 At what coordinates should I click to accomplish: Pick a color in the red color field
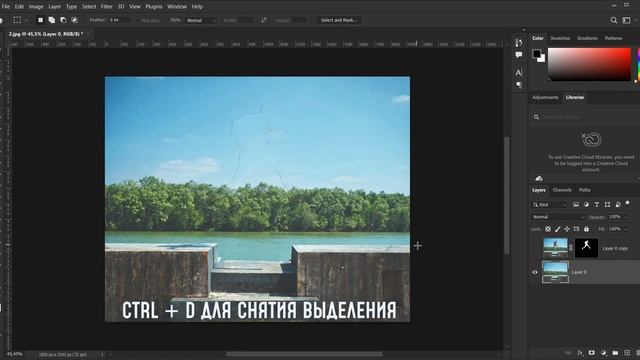click(589, 64)
